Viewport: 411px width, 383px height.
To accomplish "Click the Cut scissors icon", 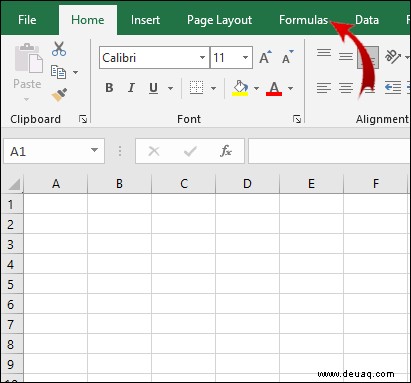I will (x=59, y=49).
